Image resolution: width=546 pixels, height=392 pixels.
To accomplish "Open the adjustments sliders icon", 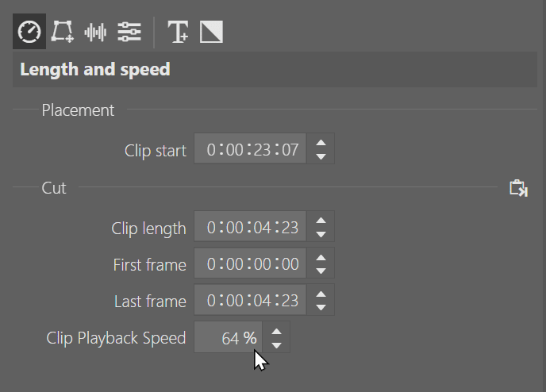I will click(129, 32).
